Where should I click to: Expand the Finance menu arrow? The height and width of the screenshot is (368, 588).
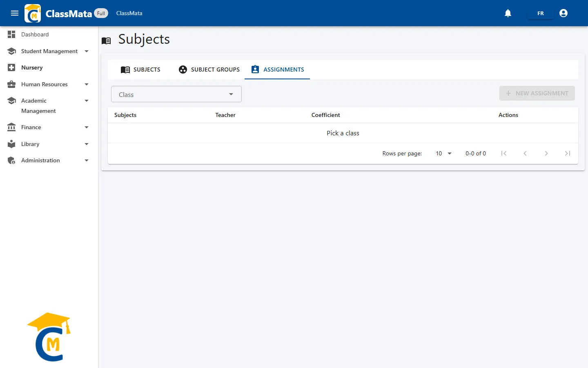87,127
